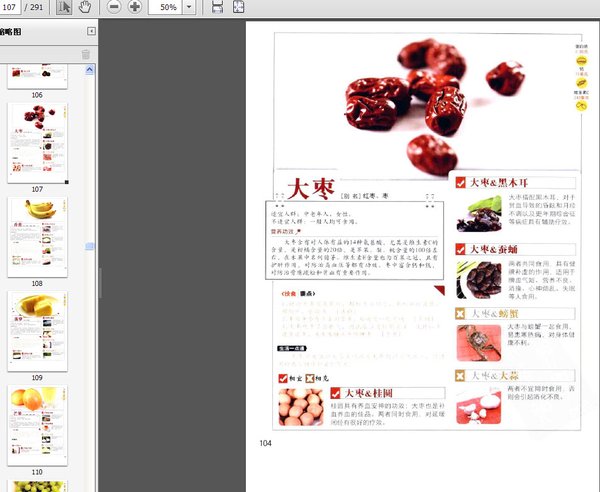The image size is (600, 492).
Task: Open page 110 thumbnail
Action: tap(37, 425)
